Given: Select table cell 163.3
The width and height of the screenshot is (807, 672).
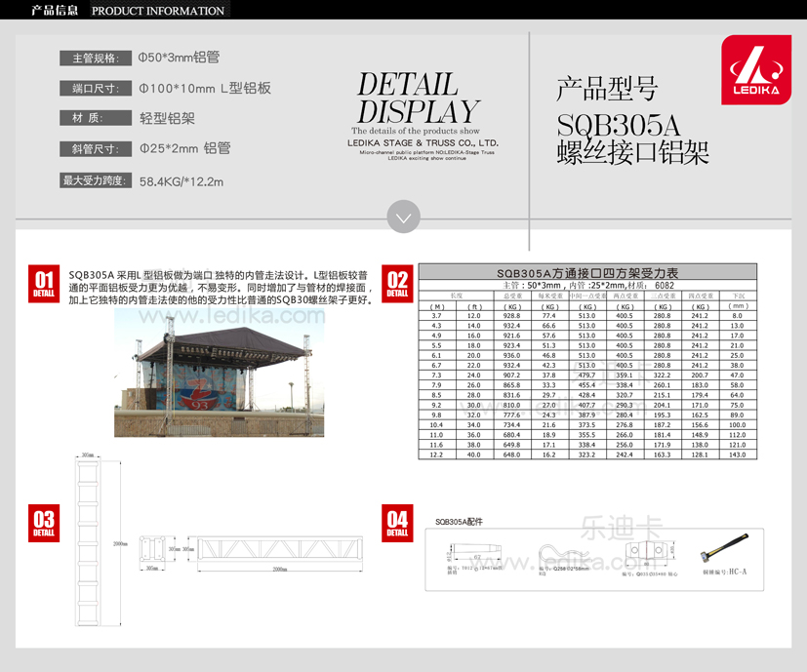Looking at the screenshot, I should click(662, 455).
